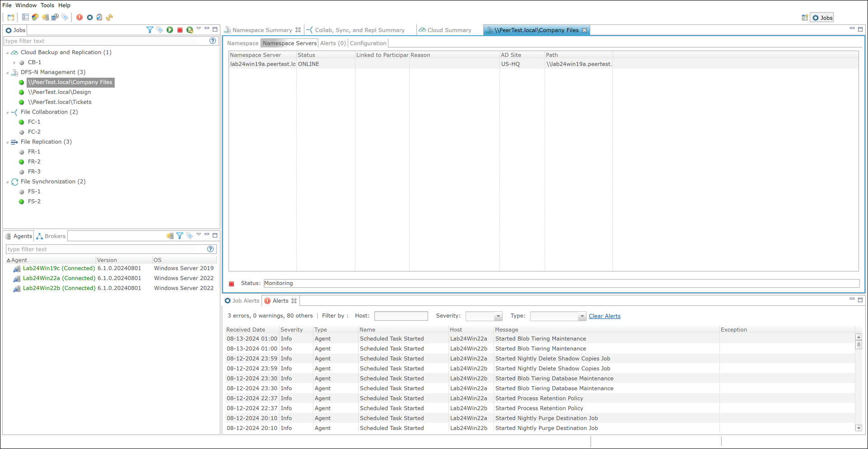Click the Agents filter text field

coord(107,249)
